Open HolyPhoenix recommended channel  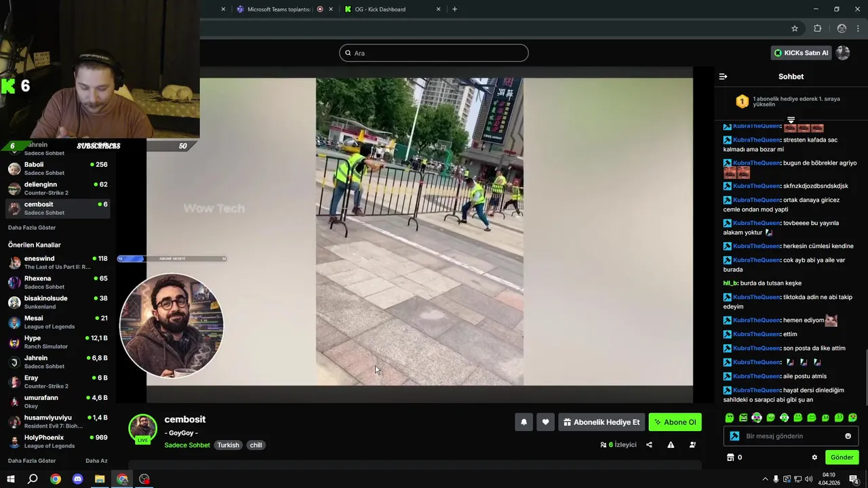click(x=58, y=441)
